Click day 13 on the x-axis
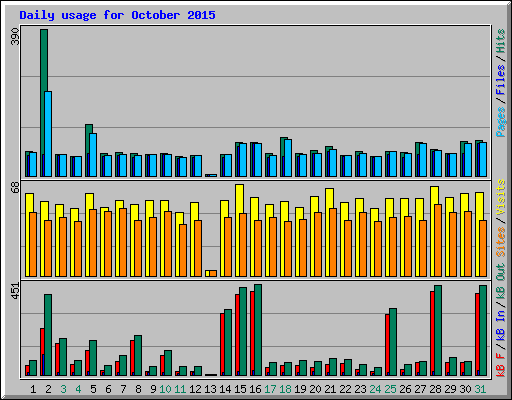 tap(210, 389)
